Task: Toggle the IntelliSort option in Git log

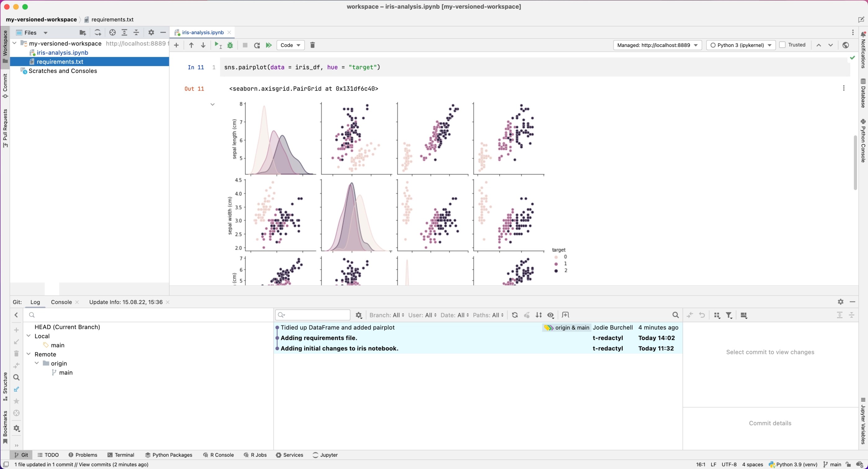Action: (538, 315)
